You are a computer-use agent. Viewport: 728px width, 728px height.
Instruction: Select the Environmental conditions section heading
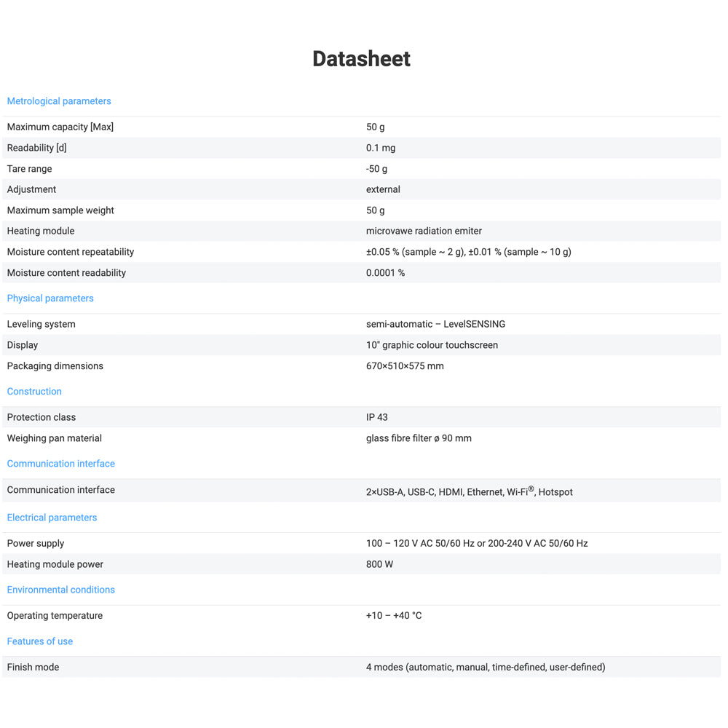[x=60, y=590]
